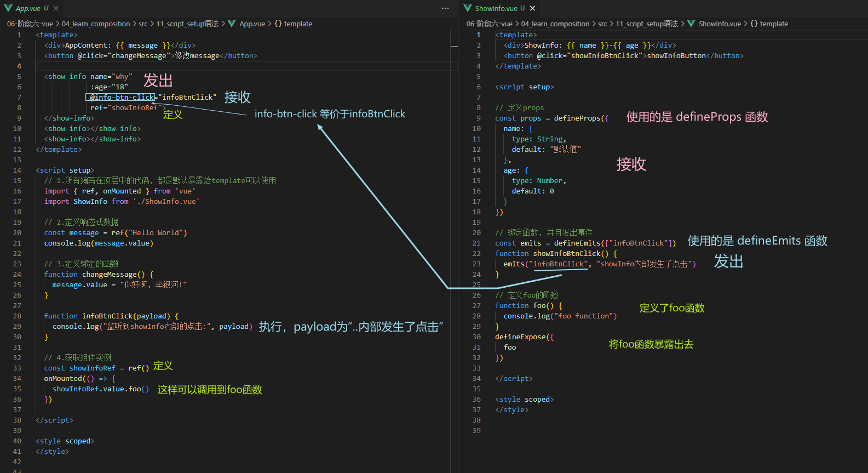Click the emits("infoBtnClick" call on line 23
The image size is (868, 473).
(545, 264)
